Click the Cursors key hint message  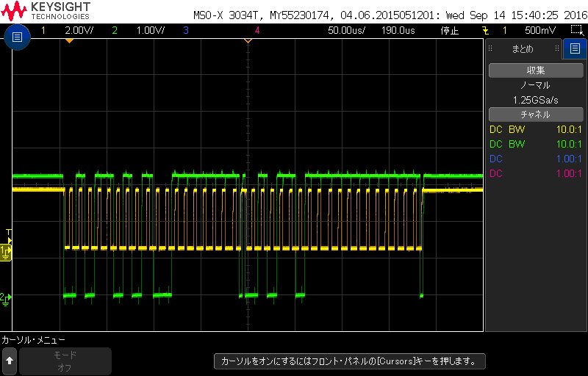(x=350, y=361)
